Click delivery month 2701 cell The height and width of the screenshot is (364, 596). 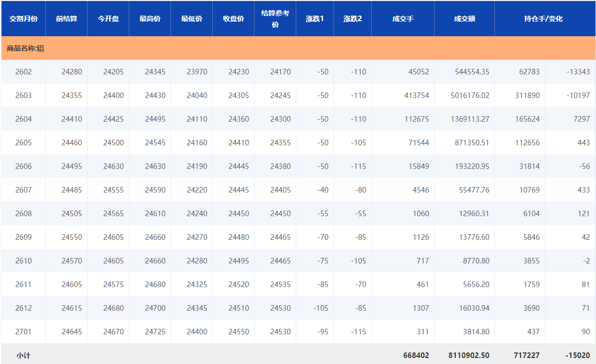pos(24,332)
